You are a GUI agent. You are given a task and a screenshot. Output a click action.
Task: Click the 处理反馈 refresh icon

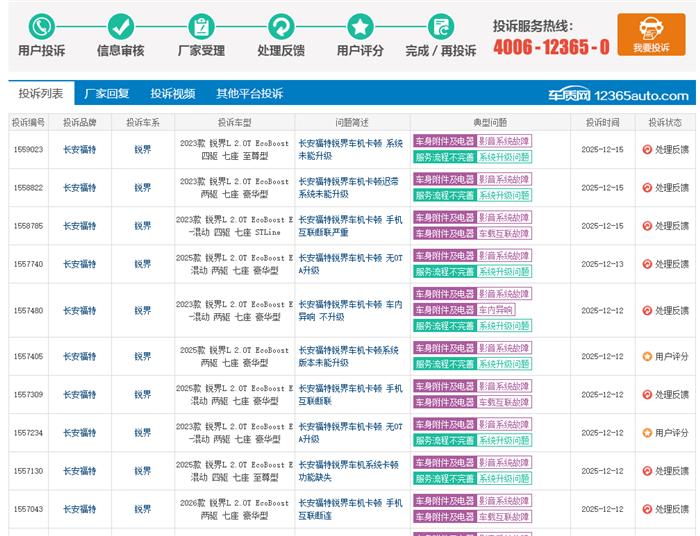281,27
